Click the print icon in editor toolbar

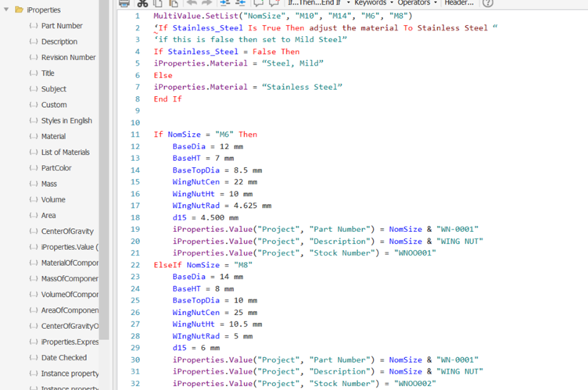pos(124,3)
